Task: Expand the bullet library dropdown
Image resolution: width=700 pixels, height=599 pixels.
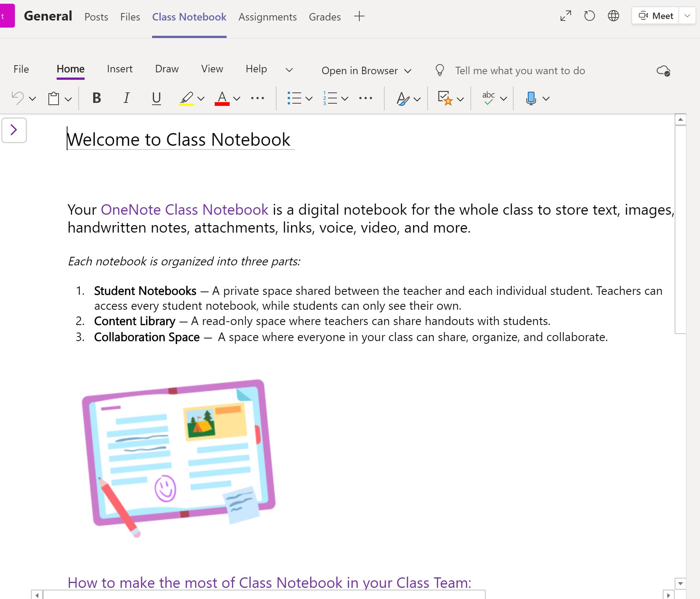Action: point(309,99)
